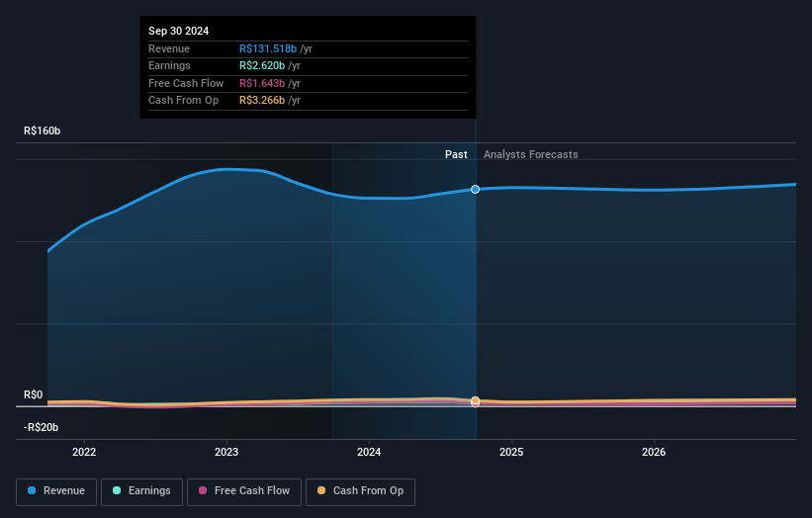
Task: Click the 2026 x-axis label
Action: click(654, 452)
